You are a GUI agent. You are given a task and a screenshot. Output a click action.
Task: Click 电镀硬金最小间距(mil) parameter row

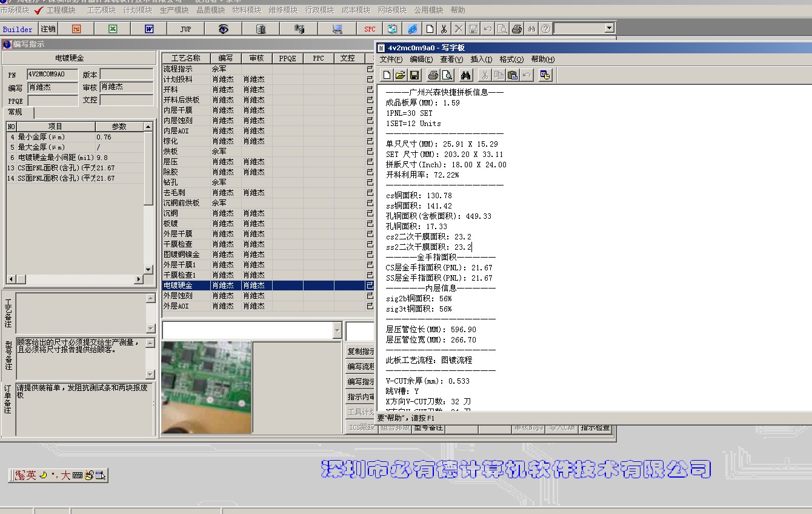[x=75, y=158]
